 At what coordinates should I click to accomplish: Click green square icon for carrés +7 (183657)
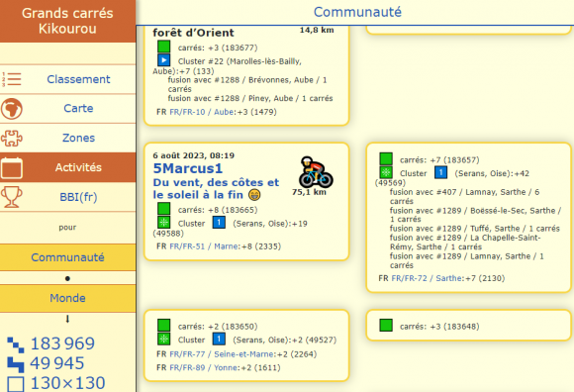coord(386,158)
